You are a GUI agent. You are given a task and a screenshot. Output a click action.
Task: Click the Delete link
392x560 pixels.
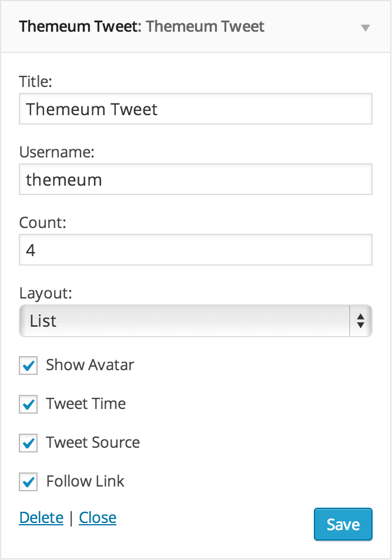click(x=41, y=518)
